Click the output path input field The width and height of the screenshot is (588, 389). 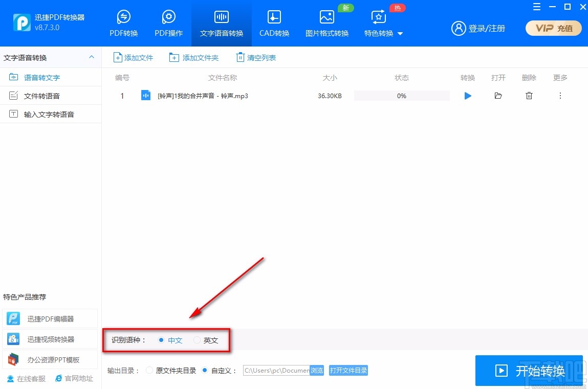coord(276,371)
